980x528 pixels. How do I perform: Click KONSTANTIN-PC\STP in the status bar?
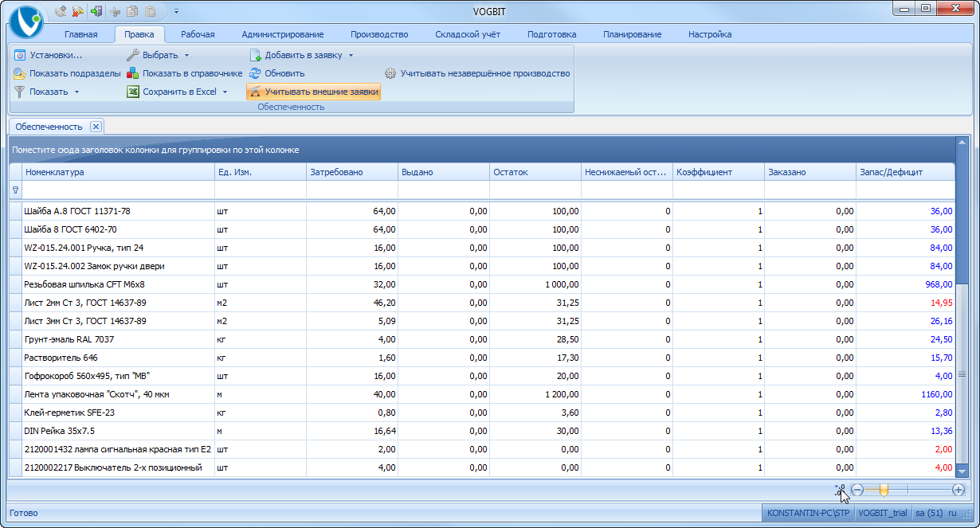pyautogui.click(x=809, y=513)
